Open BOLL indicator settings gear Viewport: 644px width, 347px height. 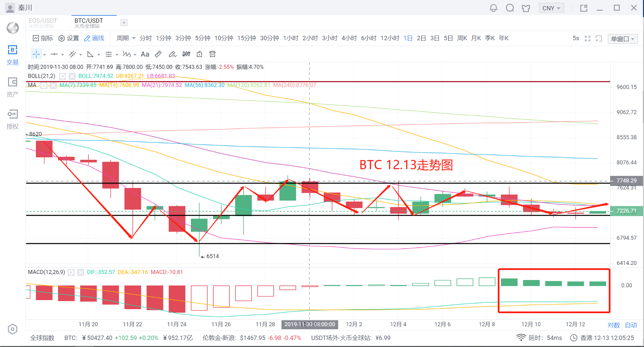[62, 76]
